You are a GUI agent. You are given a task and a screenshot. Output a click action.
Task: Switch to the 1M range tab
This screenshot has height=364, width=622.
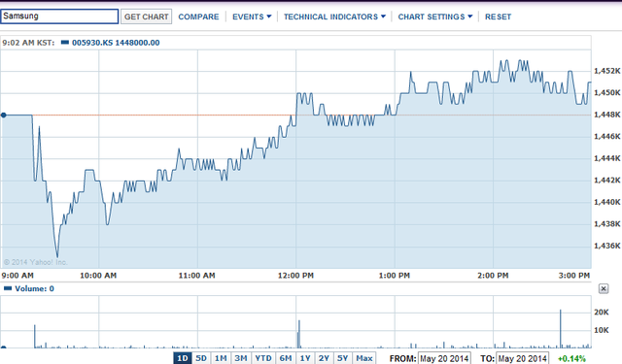coord(221,358)
